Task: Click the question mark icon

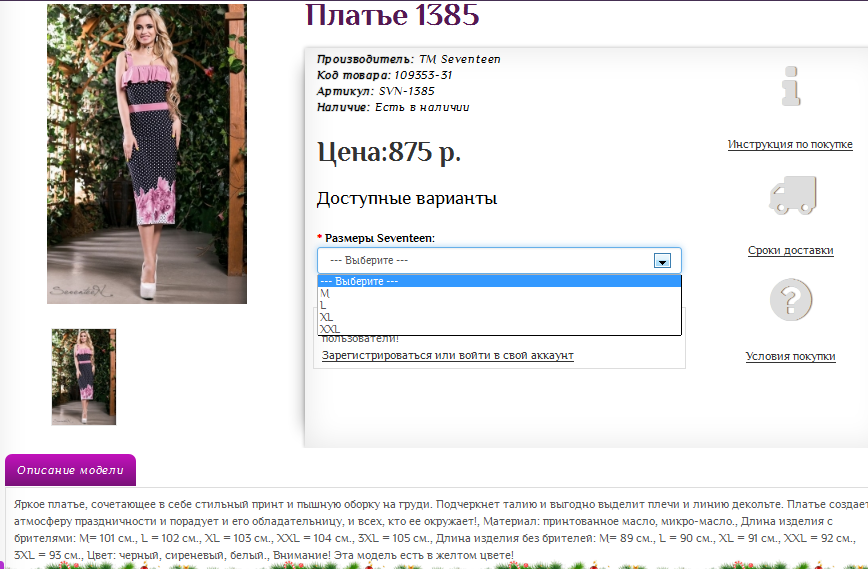Action: pos(790,300)
